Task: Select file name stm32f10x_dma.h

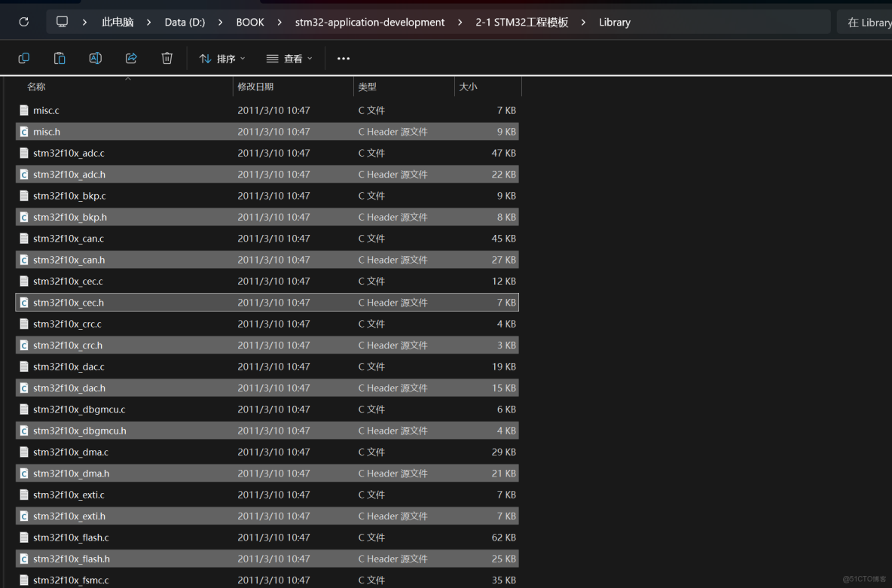Action: (x=71, y=473)
